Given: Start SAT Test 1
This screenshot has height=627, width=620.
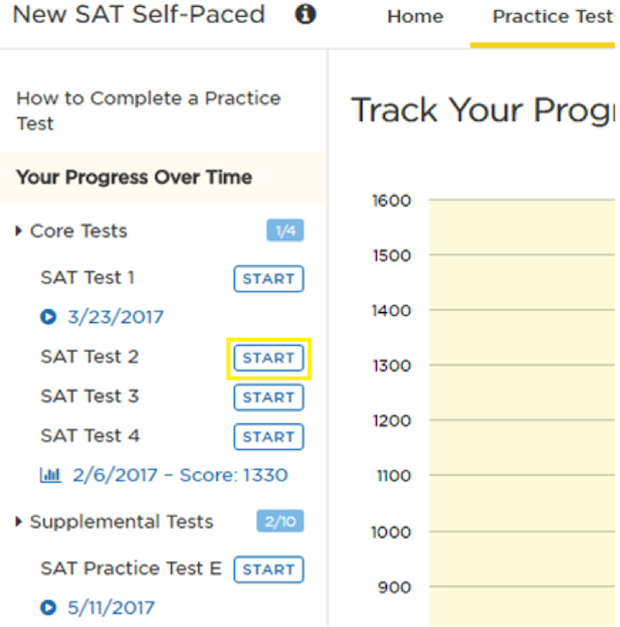Looking at the screenshot, I should 268,279.
